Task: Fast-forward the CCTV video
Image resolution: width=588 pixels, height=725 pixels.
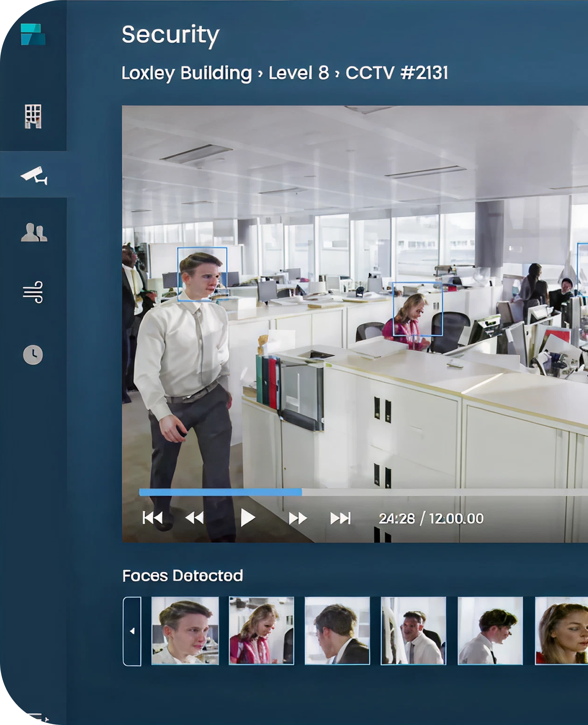Action: click(298, 518)
